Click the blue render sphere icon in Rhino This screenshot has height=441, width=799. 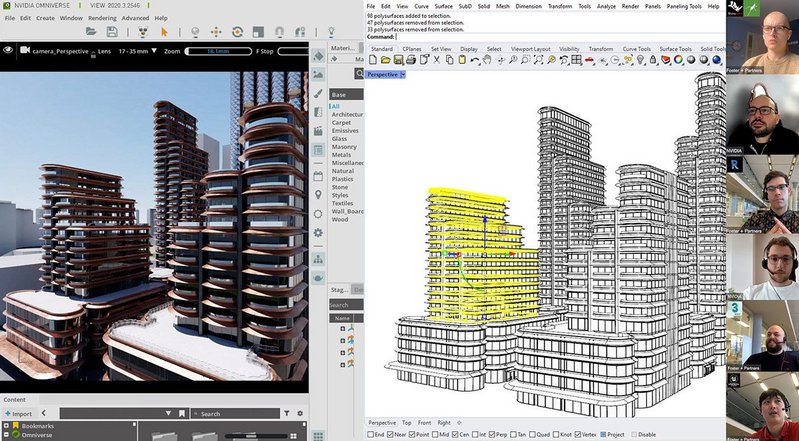[716, 60]
